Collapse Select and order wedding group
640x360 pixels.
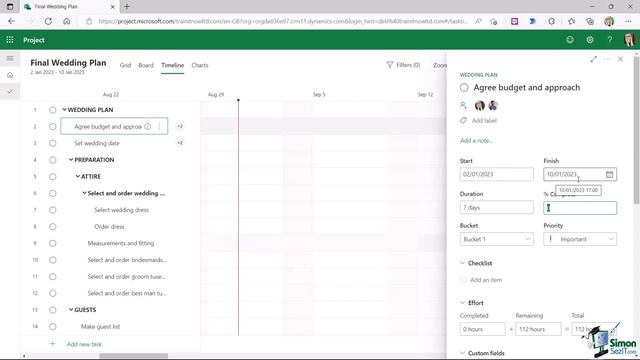[84, 193]
